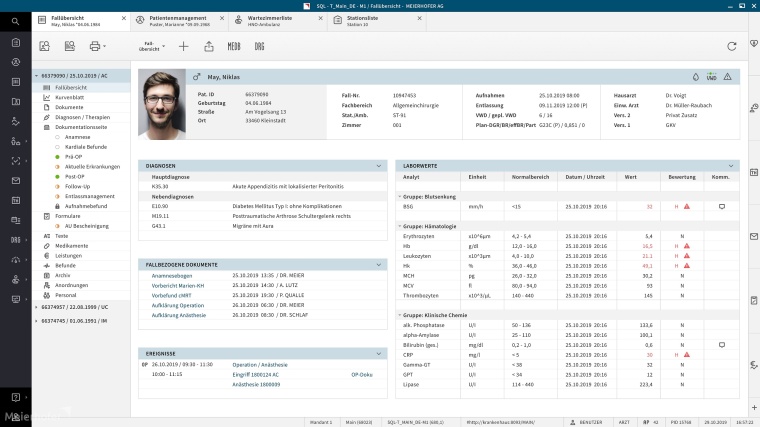Switch to the Wartezimmerliste tab
Viewport: 760px width, 427px height.
pyautogui.click(x=270, y=20)
